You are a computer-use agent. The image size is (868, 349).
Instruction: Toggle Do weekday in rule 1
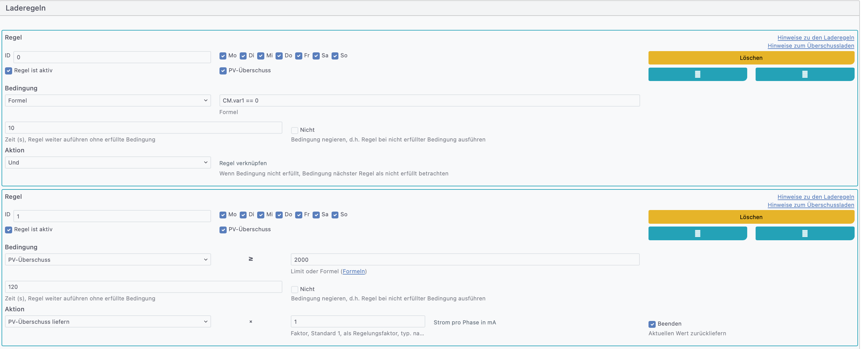point(279,215)
